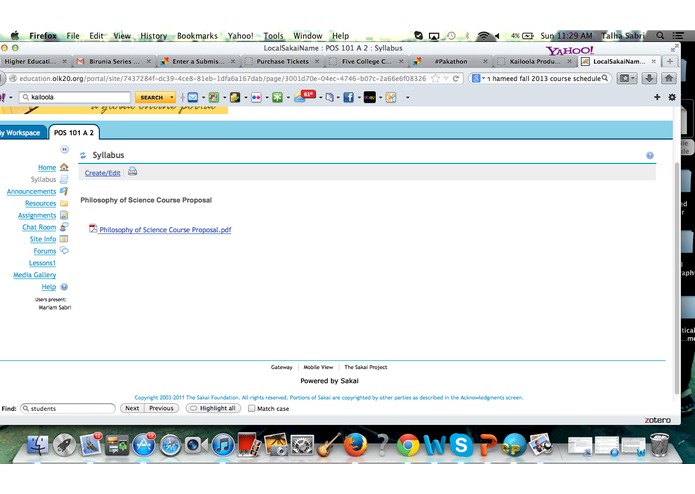695x494 pixels.
Task: Open Philosophy of Science Course Proposal.pdf link
Action: coord(165,229)
